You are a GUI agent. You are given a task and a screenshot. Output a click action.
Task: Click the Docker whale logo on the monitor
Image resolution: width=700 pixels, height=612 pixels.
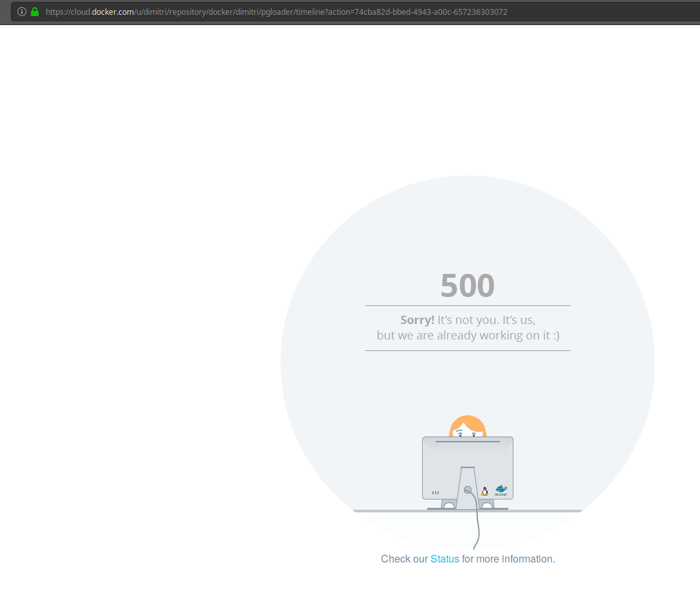[501, 491]
